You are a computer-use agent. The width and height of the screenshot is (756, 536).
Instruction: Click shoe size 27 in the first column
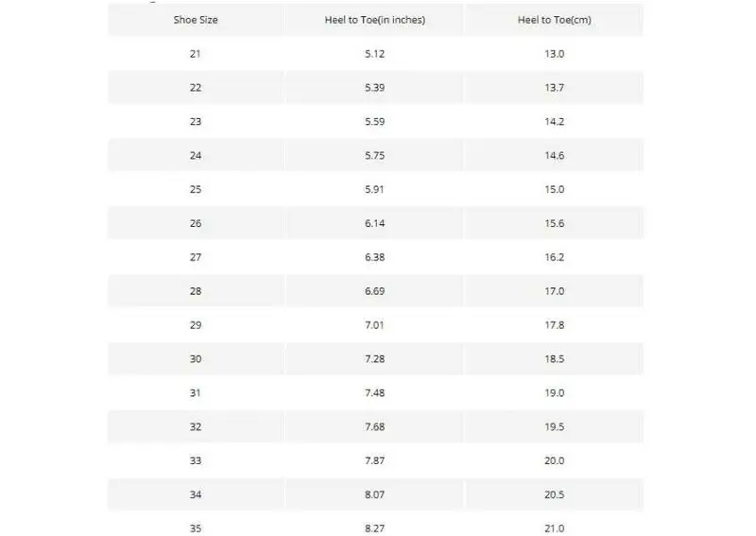195,257
